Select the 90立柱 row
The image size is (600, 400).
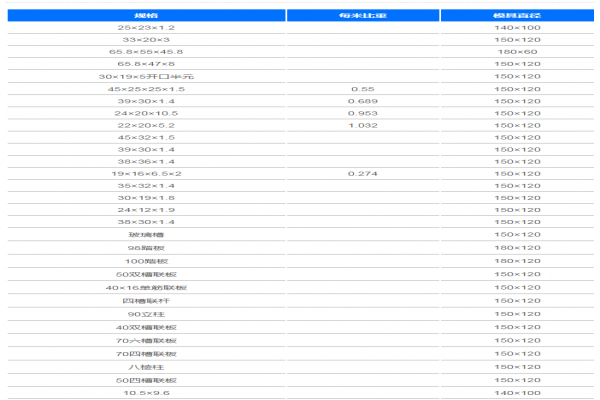[x=301, y=314]
